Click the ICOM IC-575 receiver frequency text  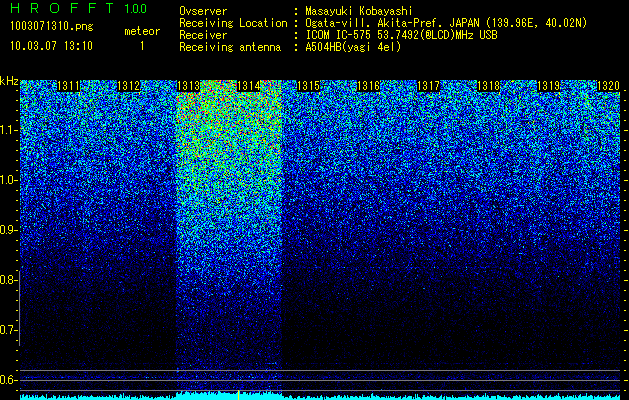[401, 35]
